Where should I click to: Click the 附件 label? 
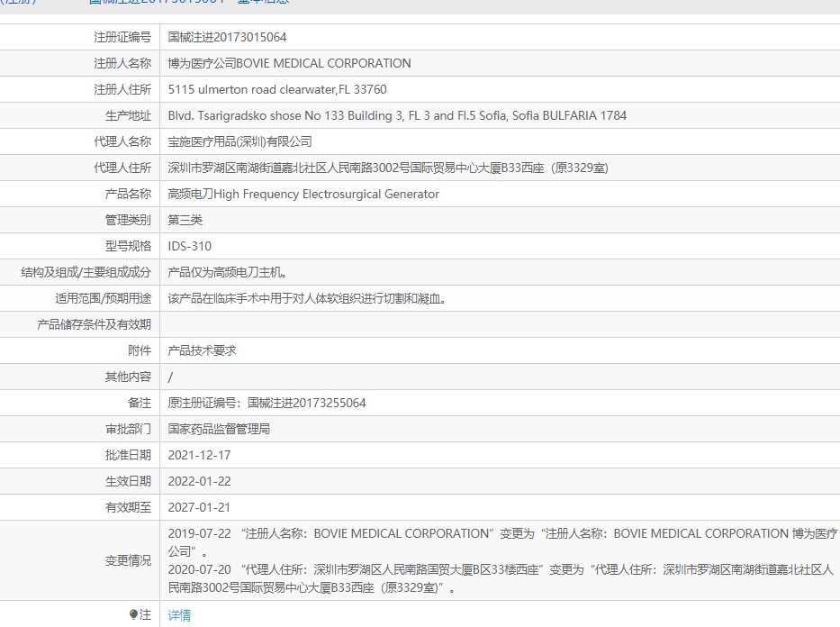[140, 351]
